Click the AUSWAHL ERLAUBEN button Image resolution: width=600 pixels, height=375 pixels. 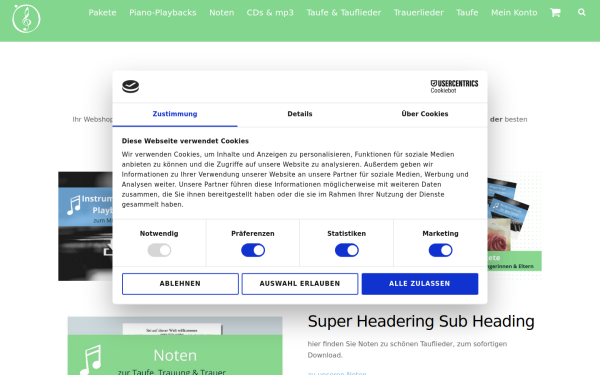click(300, 284)
